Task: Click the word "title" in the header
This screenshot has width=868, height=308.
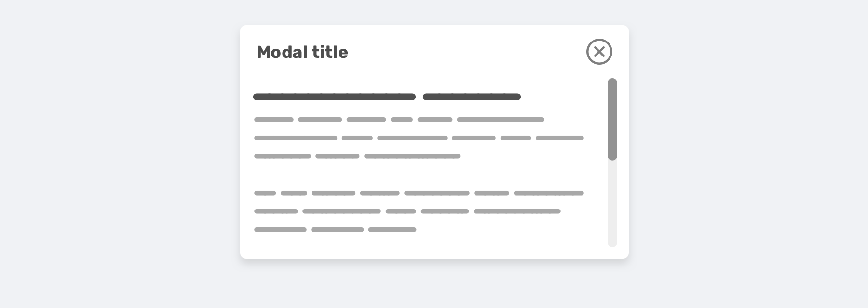Action: click(x=330, y=52)
